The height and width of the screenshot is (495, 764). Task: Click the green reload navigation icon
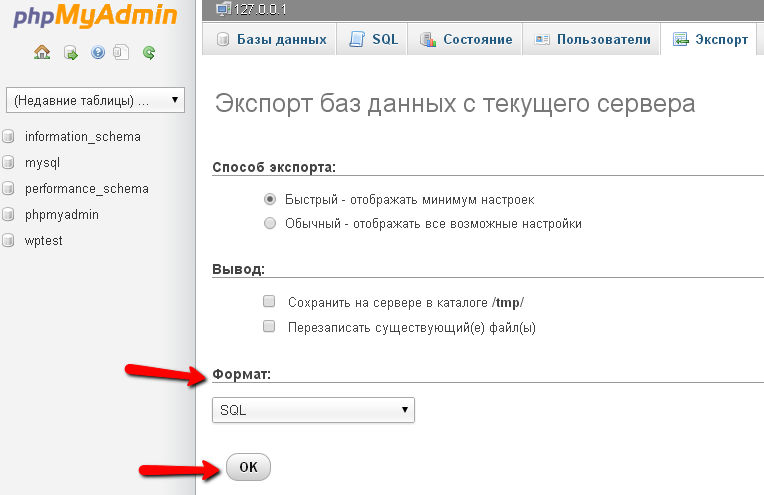149,52
